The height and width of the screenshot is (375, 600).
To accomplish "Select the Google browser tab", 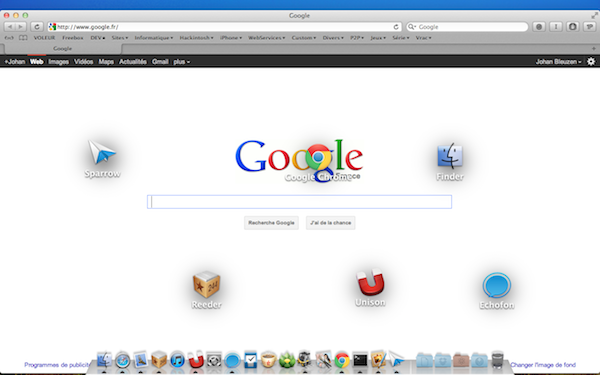I will point(62,49).
